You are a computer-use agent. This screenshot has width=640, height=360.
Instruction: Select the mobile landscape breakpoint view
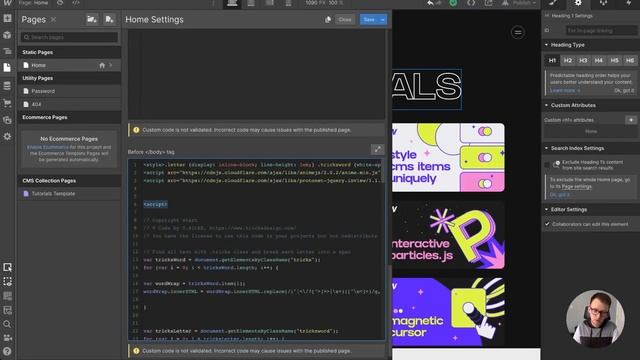tap(270, 3)
